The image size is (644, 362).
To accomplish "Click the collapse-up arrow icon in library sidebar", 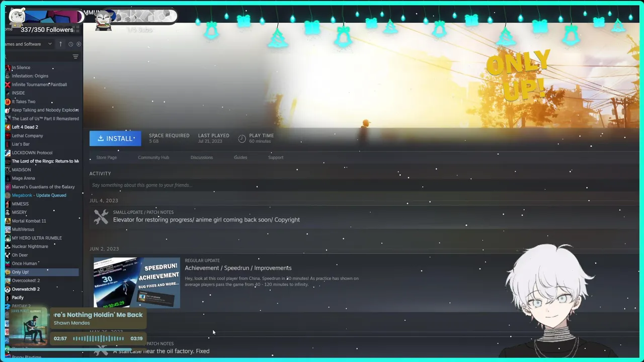I will pyautogui.click(x=60, y=44).
